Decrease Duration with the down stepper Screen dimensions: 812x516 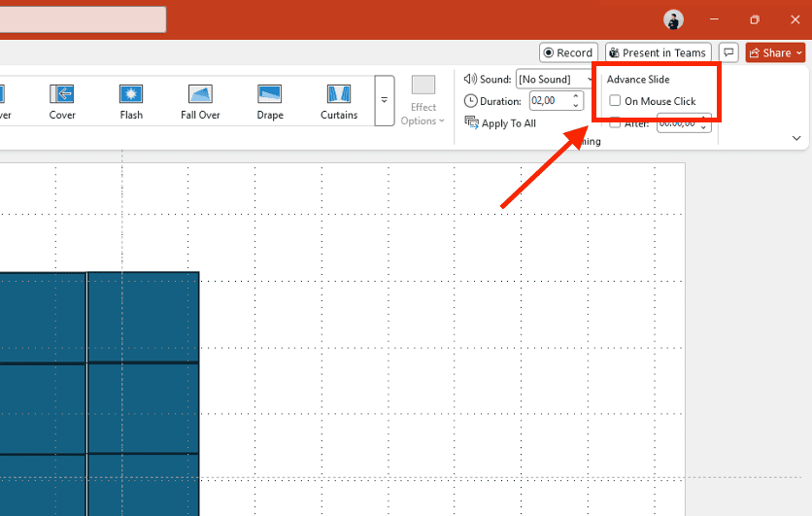576,105
